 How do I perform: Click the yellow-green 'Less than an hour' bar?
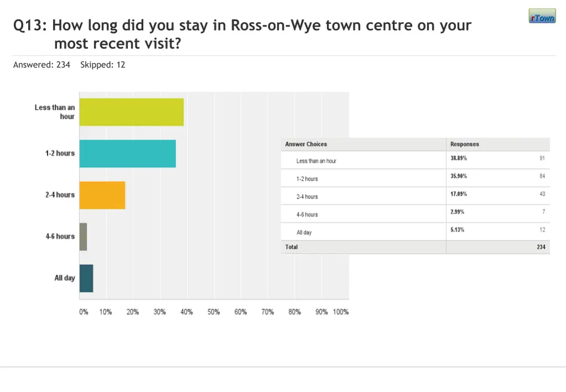point(132,112)
